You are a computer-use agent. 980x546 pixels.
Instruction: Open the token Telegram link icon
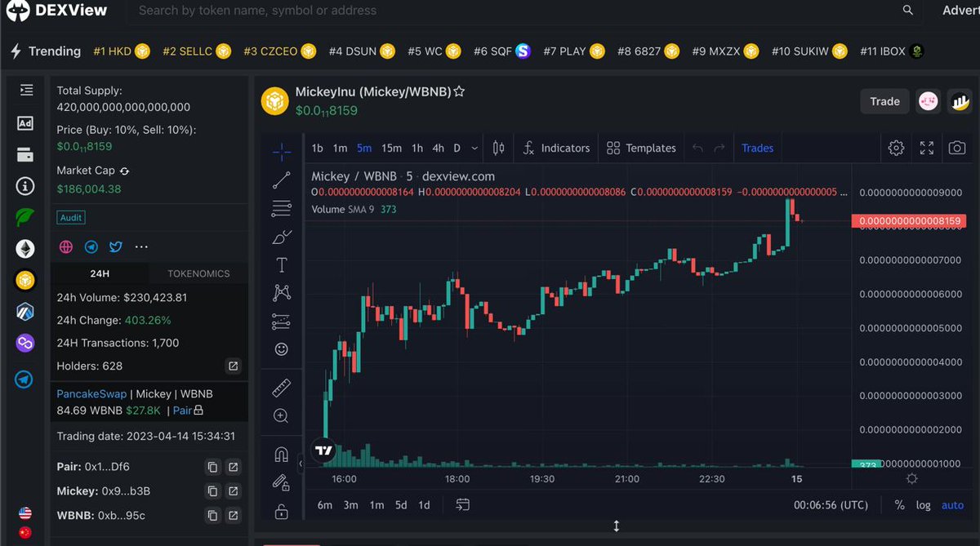[x=91, y=246]
